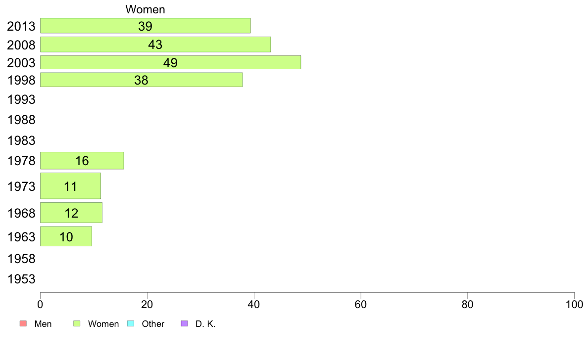Click the 60 tick on x-axis
This screenshot has width=588, height=364.
[361, 304]
